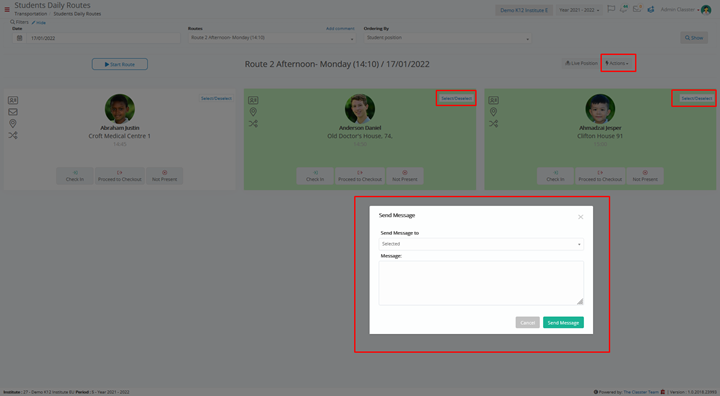Click the Start Route button
This screenshot has width=720, height=396.
(x=120, y=64)
